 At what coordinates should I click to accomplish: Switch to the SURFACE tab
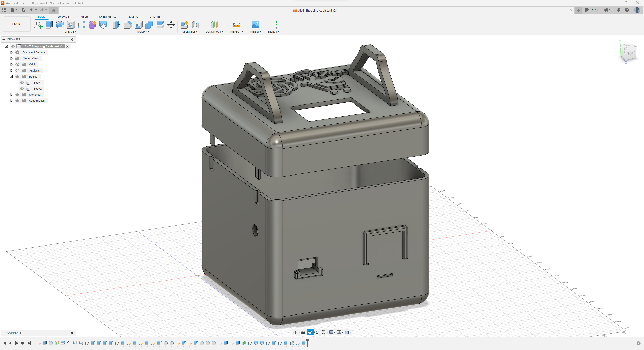click(63, 17)
